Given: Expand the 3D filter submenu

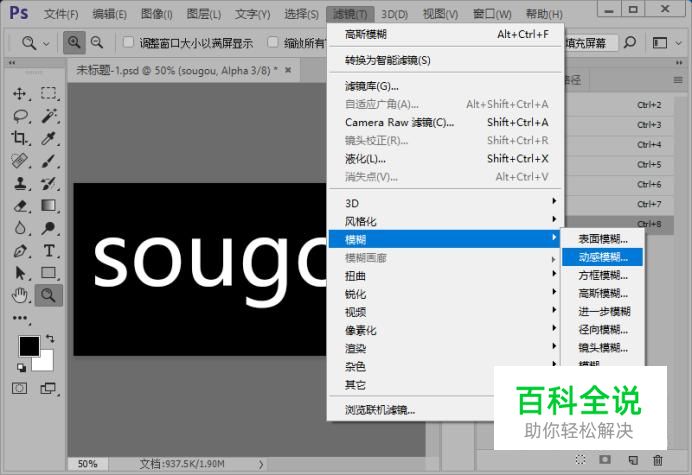Looking at the screenshot, I should click(x=446, y=203).
